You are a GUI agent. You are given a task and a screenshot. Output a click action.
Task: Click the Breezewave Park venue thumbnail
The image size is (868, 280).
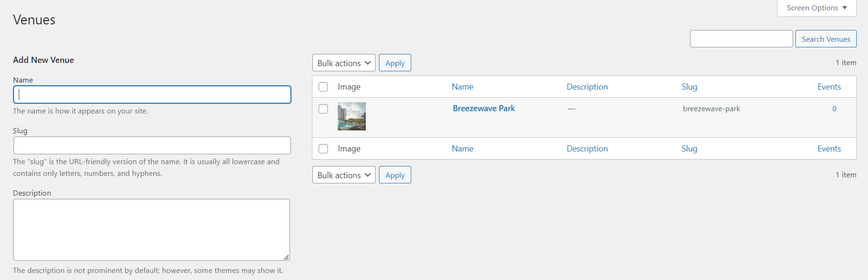pos(352,116)
